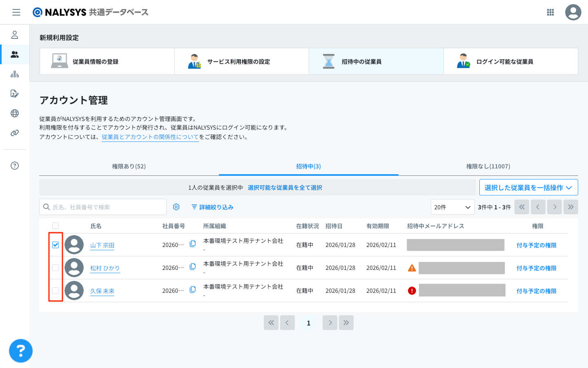Check the checkbox for 松村 ひかり
Image resolution: width=588 pixels, height=368 pixels.
[56, 268]
